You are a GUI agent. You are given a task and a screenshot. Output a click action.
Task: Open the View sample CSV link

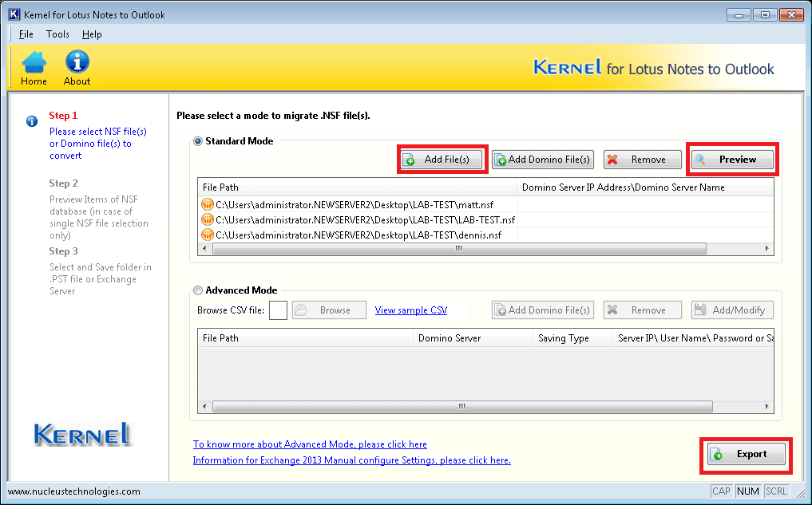(411, 310)
